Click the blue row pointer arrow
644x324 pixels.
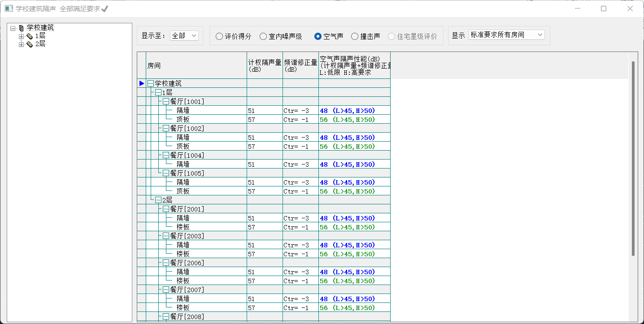coord(142,83)
